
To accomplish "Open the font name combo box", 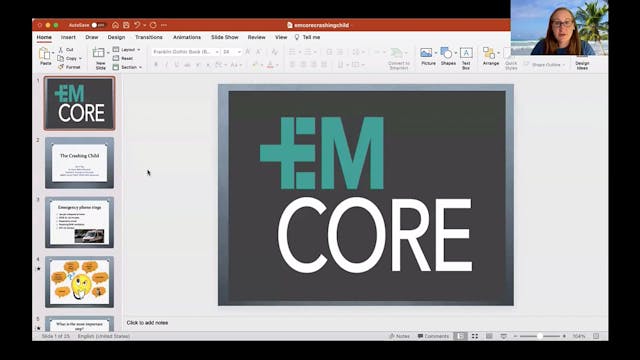I will pyautogui.click(x=185, y=52).
